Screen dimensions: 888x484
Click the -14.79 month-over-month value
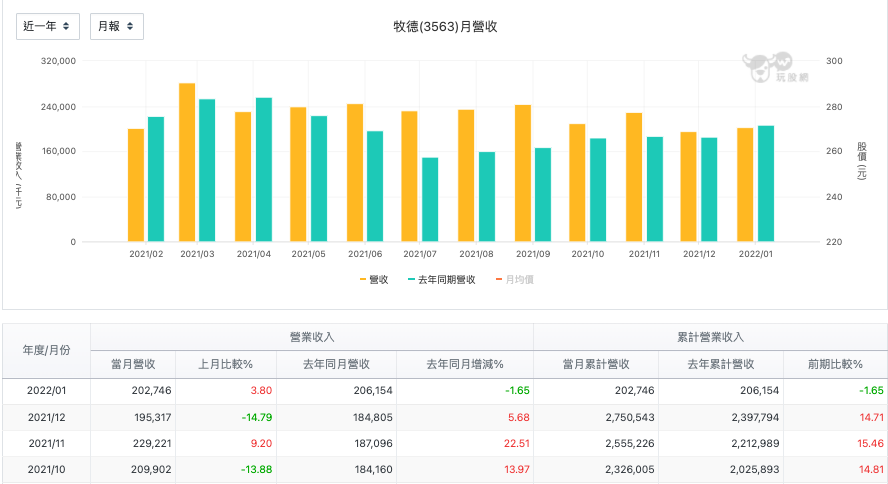click(257, 417)
